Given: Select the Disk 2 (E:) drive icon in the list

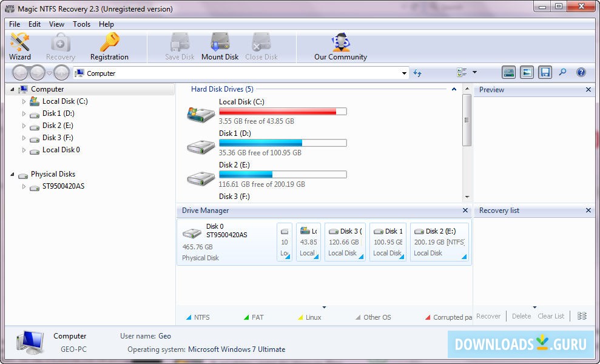Looking at the screenshot, I should pos(201,178).
